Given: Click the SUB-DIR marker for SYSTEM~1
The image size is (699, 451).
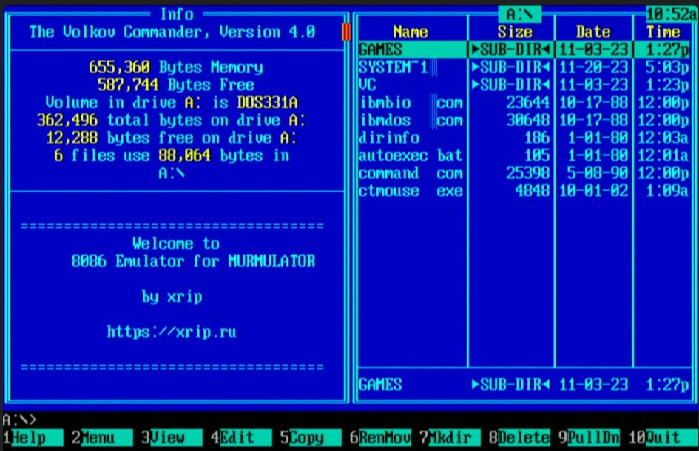Looking at the screenshot, I should click(511, 67).
